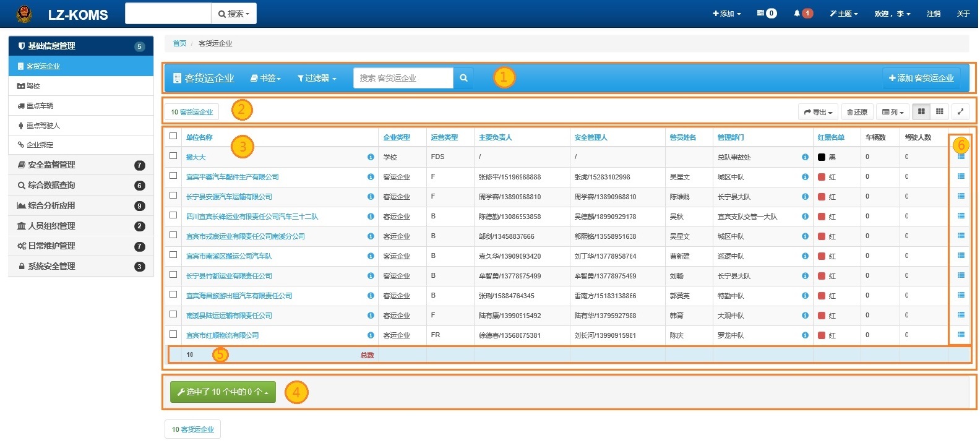Open row actions icon for 宜宾市南溪区搬运公司汽车队
Viewport: 980px width, 443px height.
[961, 256]
